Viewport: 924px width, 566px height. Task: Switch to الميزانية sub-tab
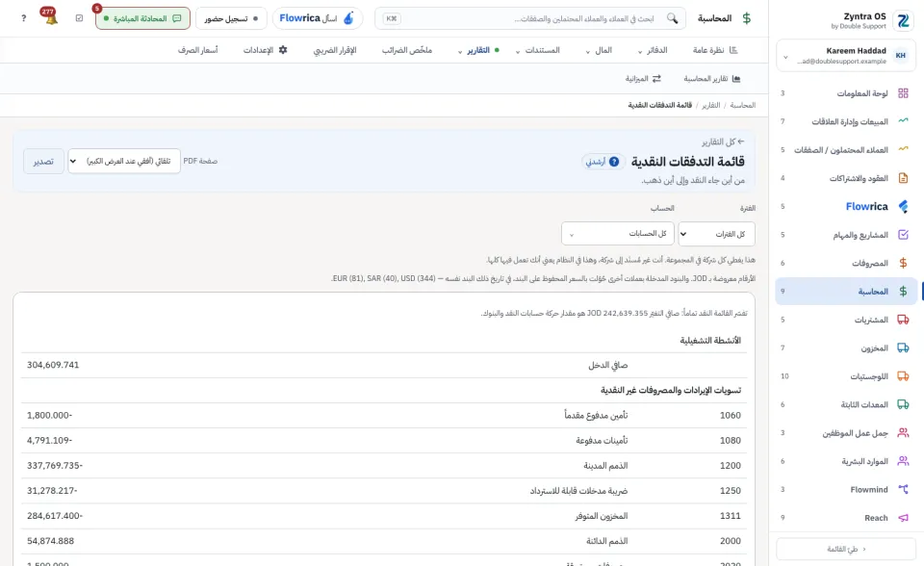[643, 78]
